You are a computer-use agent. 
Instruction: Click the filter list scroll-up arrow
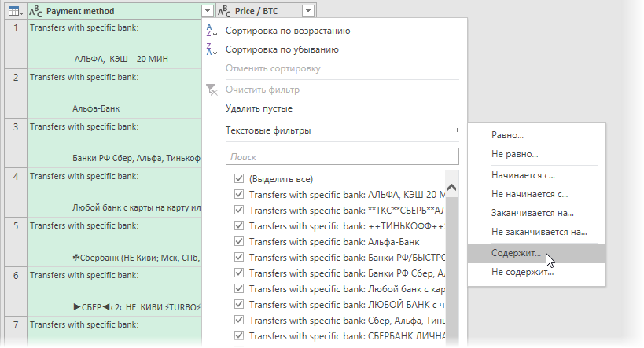[x=452, y=188]
